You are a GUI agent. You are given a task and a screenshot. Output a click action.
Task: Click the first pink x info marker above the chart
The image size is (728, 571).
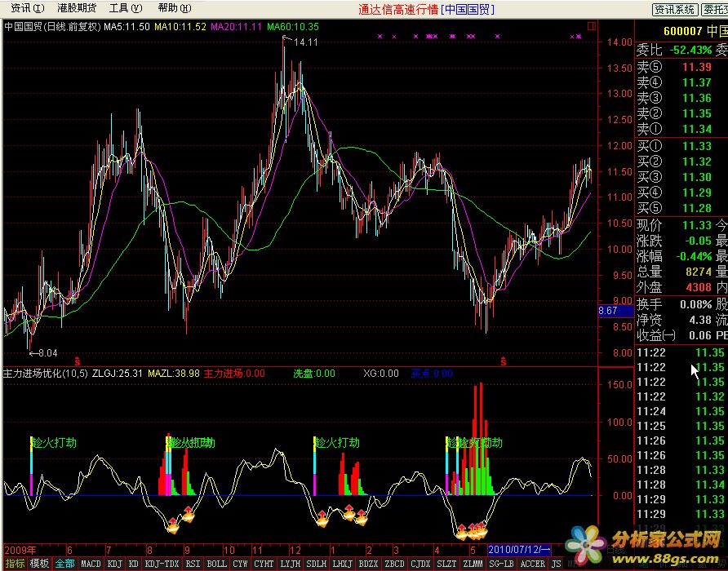380,36
